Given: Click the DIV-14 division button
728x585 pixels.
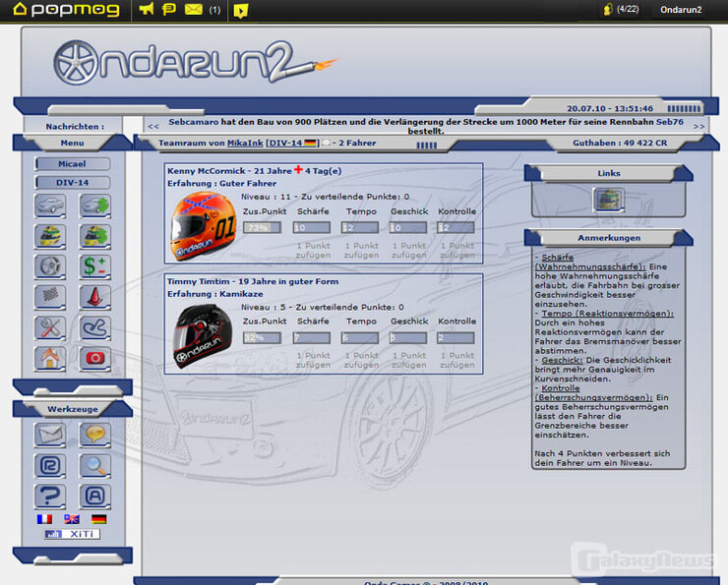Looking at the screenshot, I should pos(73,182).
